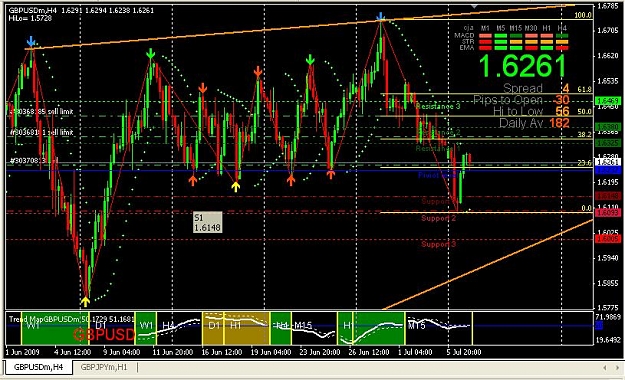Image resolution: width=625 pixels, height=380 pixels.
Task: Click the red 1.6005 price tag on the axis
Action: coord(607,238)
